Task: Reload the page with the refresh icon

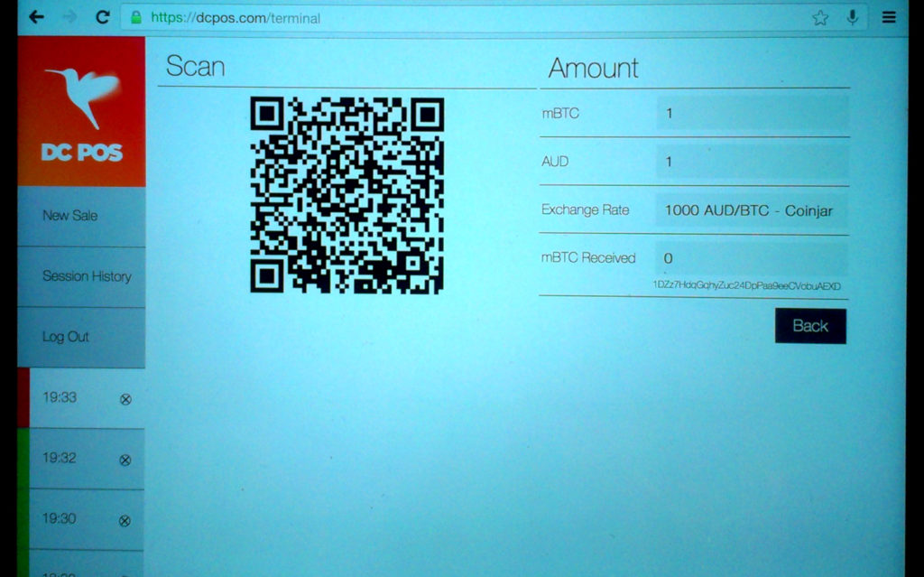Action: point(103,17)
